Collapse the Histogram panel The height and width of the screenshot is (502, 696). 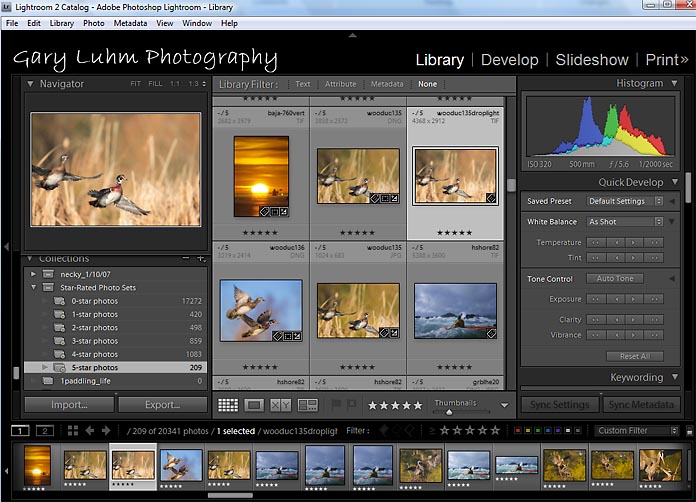tap(675, 83)
